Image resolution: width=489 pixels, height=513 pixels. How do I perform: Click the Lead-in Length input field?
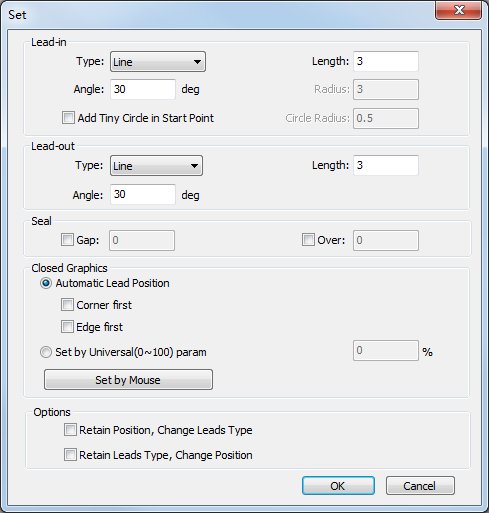tap(386, 61)
